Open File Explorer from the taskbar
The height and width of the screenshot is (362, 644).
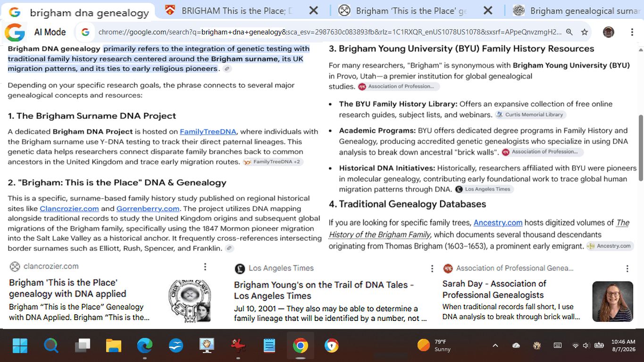(x=114, y=345)
